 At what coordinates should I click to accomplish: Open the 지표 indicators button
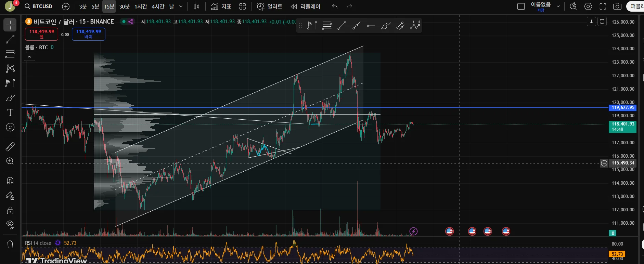tap(221, 6)
